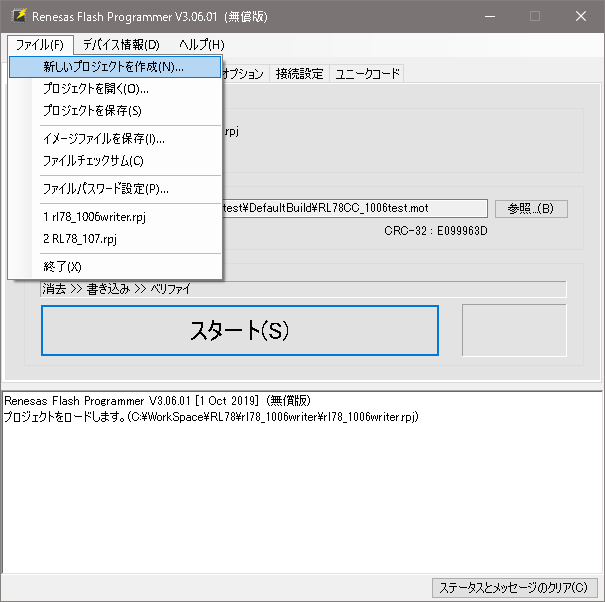Minimize the Renesas Flash Programmer window

(490, 16)
